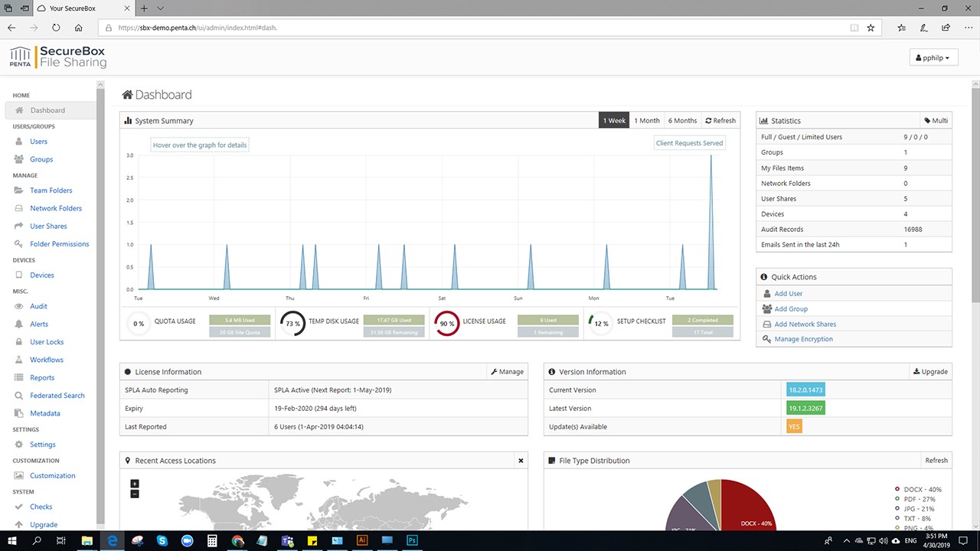The image size is (980, 551).
Task: Open Folder Permissions page
Action: point(60,244)
